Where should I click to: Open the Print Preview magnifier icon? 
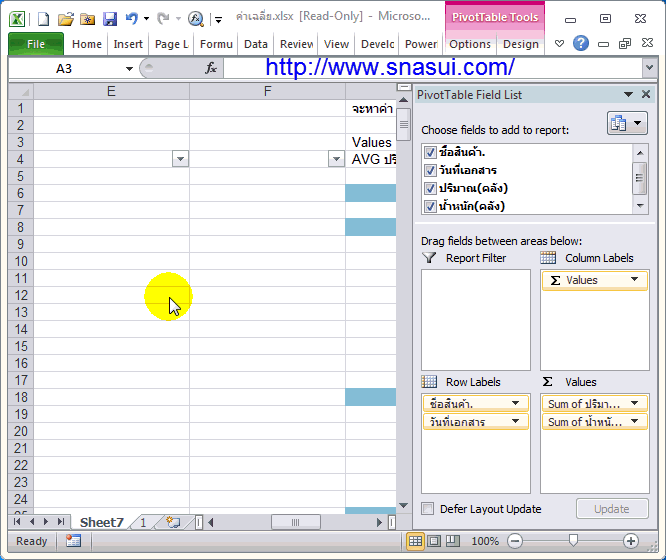click(195, 18)
